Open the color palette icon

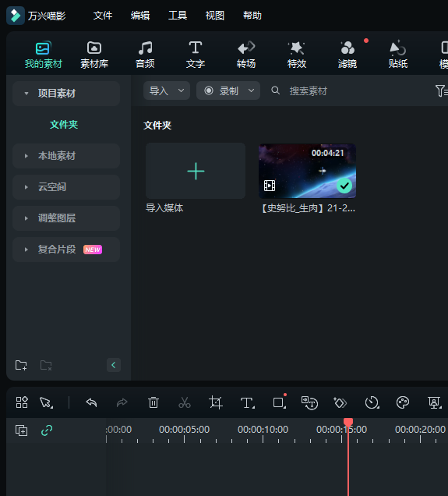(403, 402)
